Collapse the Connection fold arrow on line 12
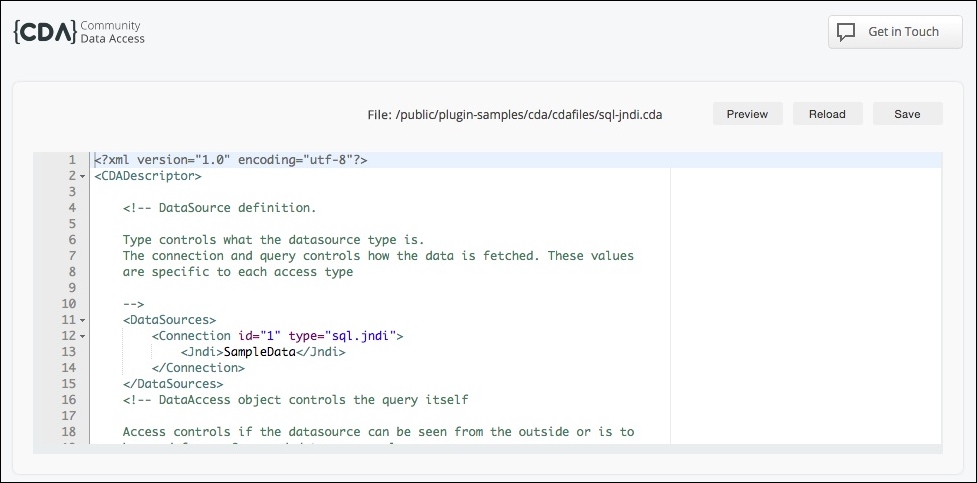 coord(82,337)
